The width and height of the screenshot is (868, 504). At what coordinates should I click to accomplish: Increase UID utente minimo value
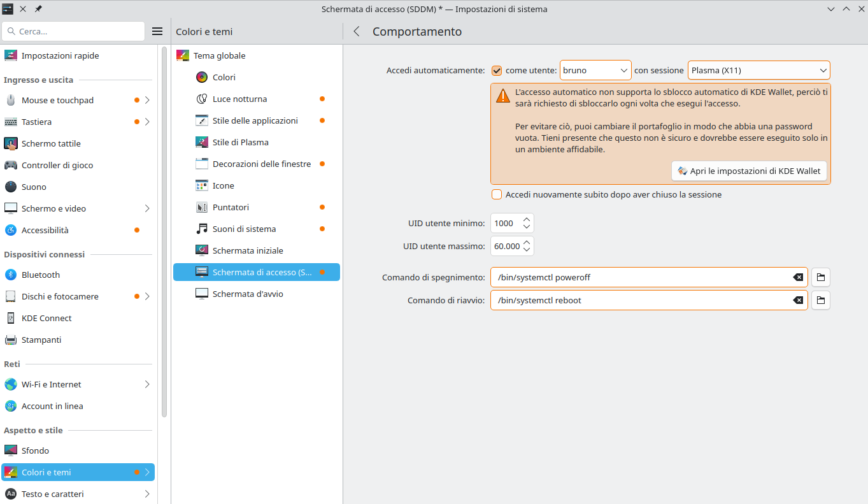pyautogui.click(x=527, y=220)
